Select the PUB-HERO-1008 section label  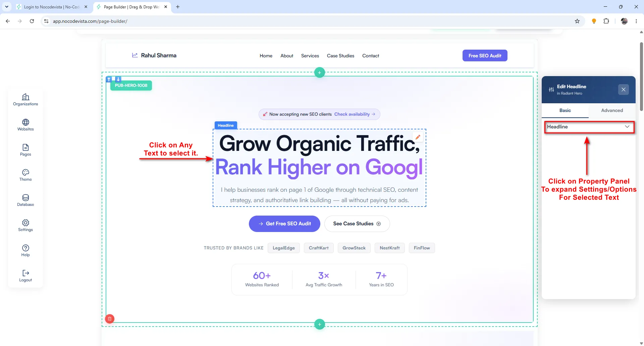pos(131,85)
